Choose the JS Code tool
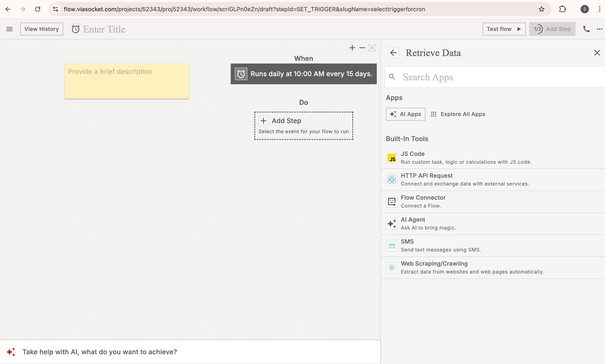 coord(493,158)
